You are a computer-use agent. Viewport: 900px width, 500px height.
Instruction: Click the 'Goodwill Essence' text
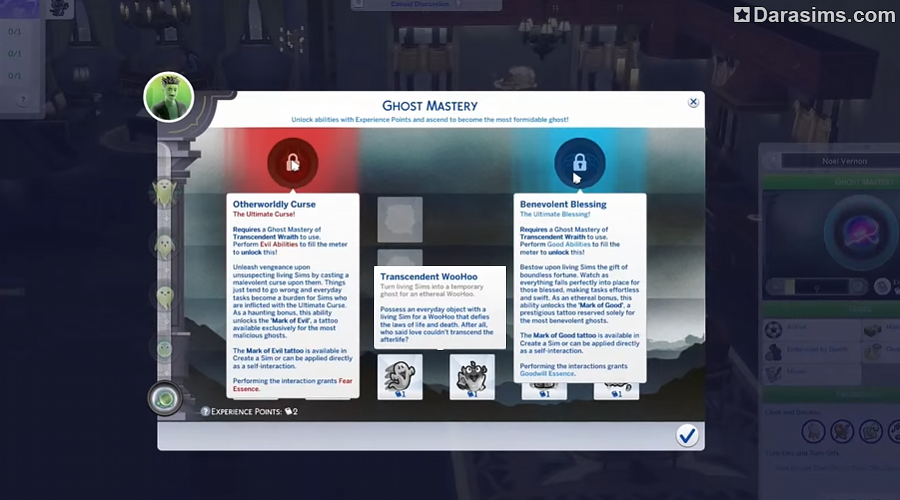point(547,374)
